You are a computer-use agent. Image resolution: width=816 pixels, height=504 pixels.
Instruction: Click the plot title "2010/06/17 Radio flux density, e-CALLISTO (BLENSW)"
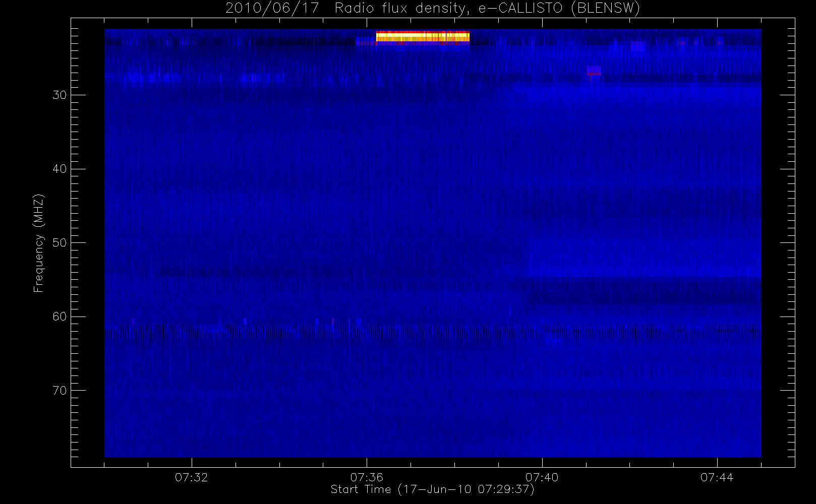tap(433, 8)
